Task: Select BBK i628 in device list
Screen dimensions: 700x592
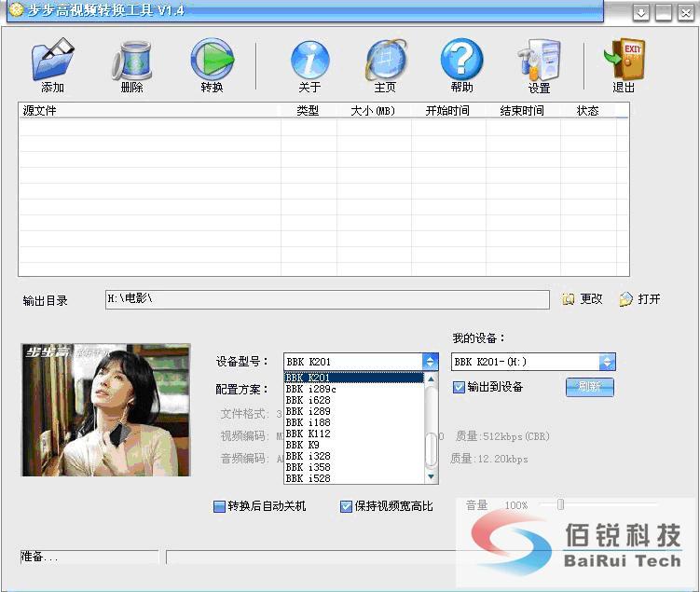Action: 353,400
